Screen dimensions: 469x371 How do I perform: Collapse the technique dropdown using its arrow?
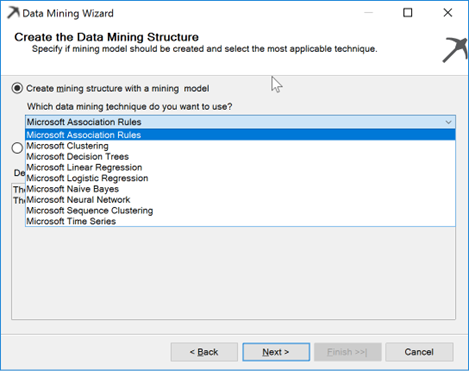click(x=448, y=122)
